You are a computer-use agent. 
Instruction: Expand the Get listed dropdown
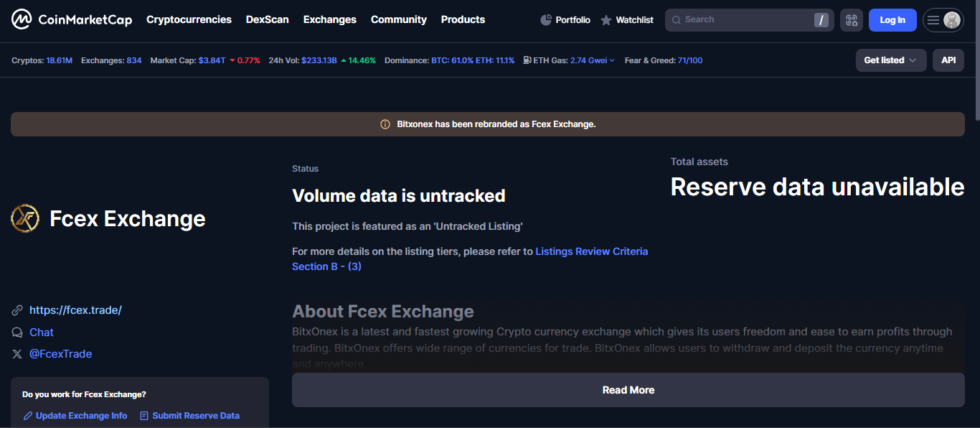click(891, 60)
